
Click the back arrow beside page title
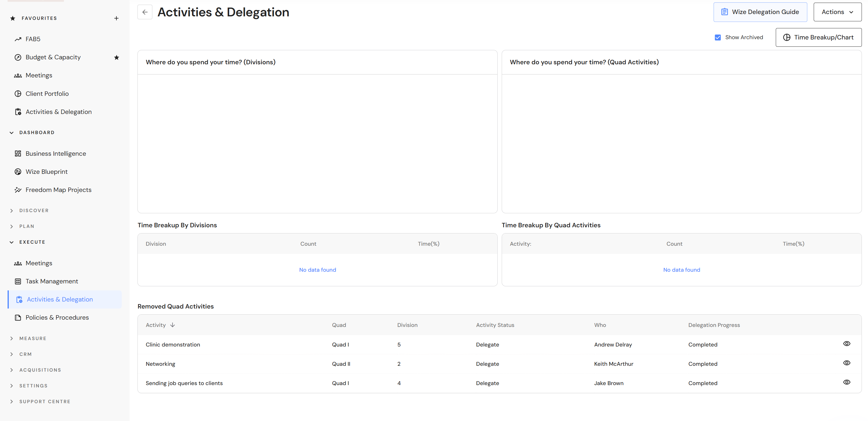click(x=145, y=12)
